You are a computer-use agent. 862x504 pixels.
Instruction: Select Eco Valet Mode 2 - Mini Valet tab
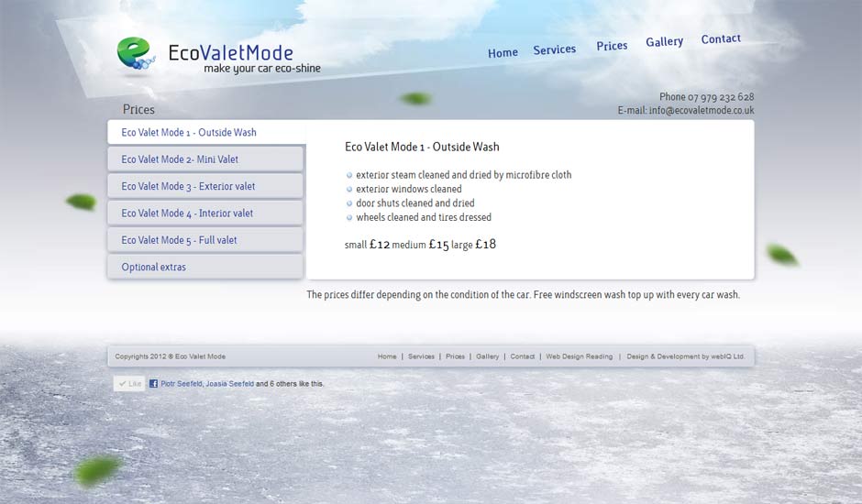(205, 159)
